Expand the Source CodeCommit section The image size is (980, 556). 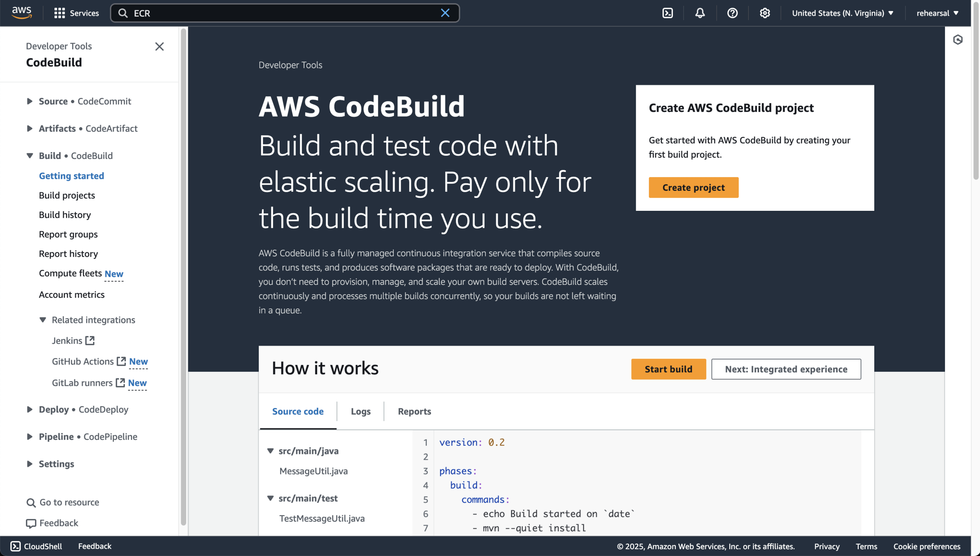[x=30, y=101]
